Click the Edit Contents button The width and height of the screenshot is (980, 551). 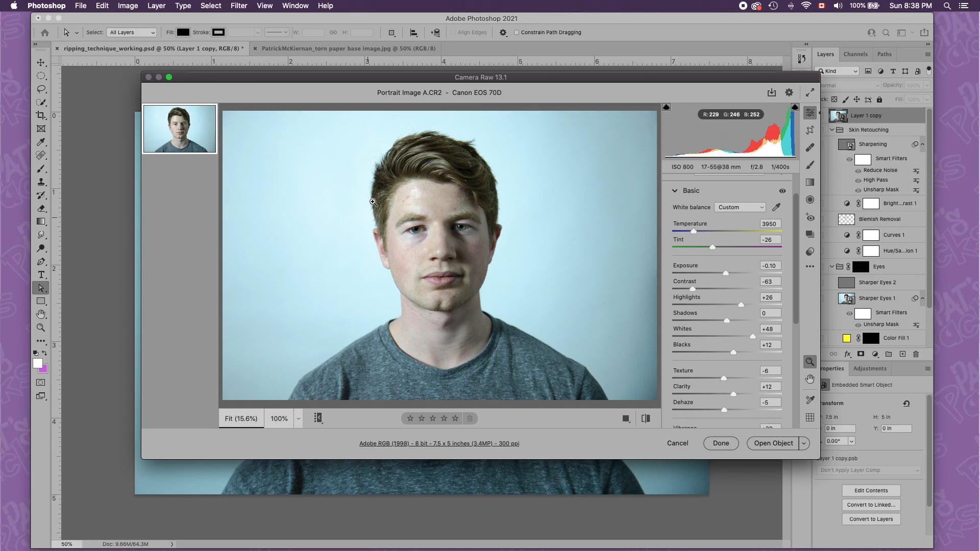[x=871, y=491]
